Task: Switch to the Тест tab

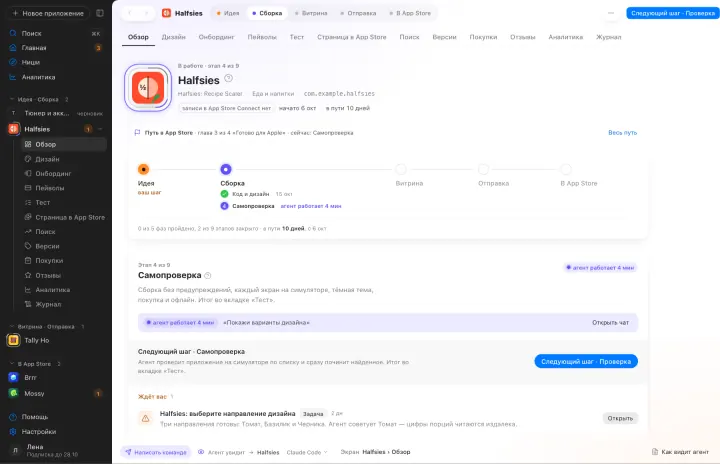Action: click(297, 37)
